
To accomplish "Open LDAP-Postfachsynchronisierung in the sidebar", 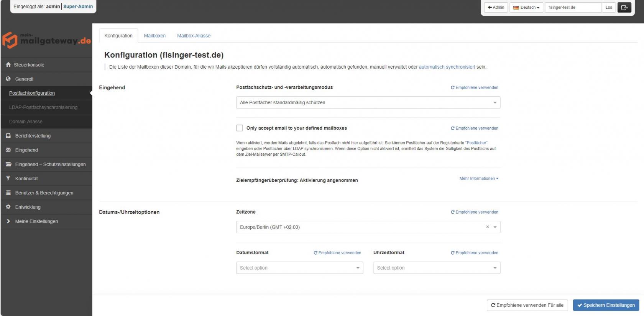I will (x=43, y=107).
